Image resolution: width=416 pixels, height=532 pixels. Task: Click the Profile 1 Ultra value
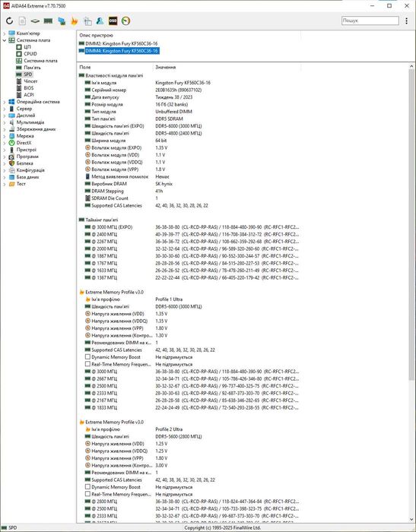tap(169, 299)
